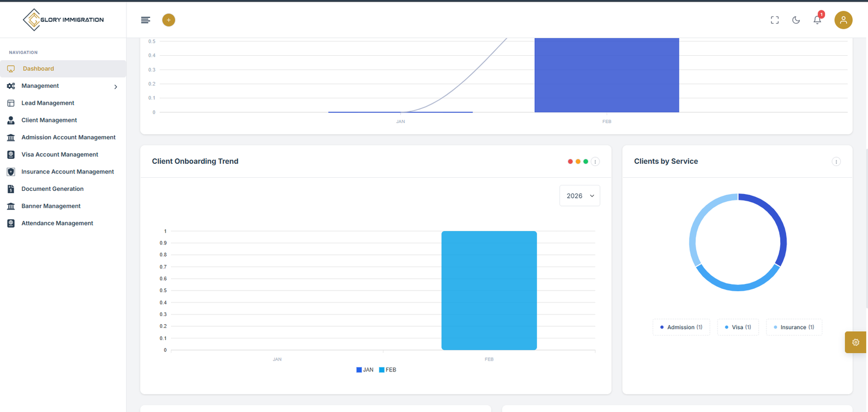This screenshot has width=868, height=412.
Task: Click the Glory Immigration logo
Action: (x=63, y=20)
